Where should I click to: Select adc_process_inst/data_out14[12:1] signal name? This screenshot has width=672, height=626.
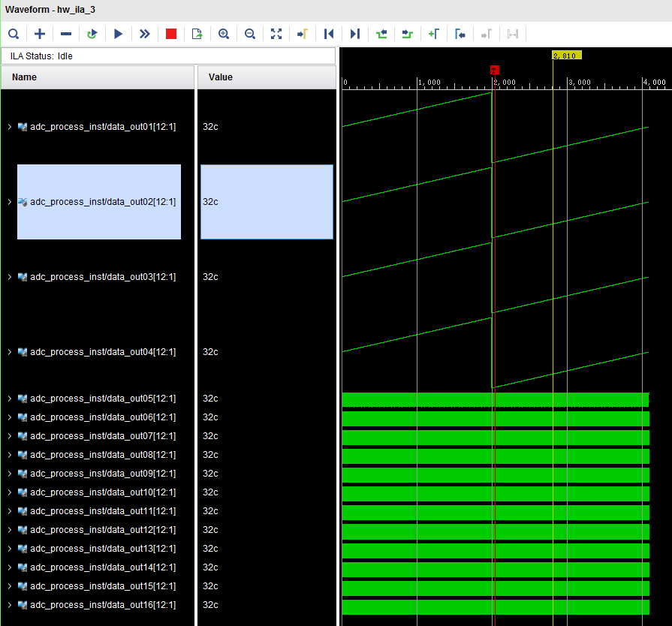pyautogui.click(x=103, y=567)
